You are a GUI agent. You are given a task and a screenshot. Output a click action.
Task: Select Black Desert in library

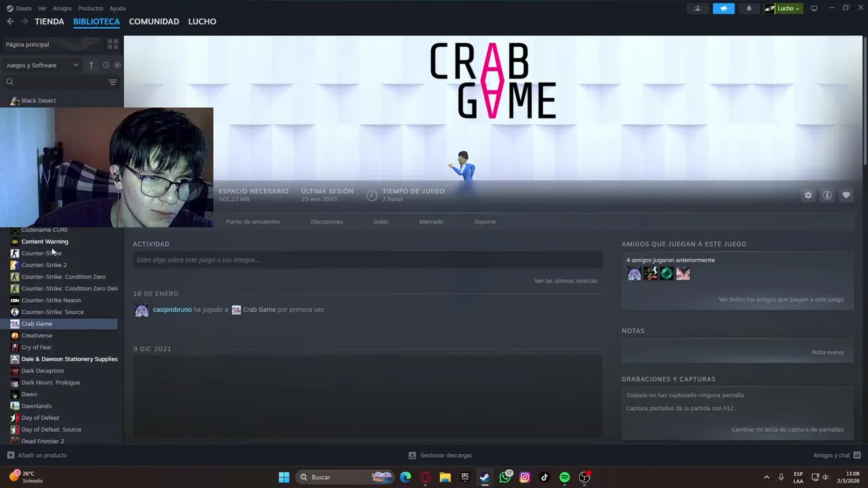pyautogui.click(x=39, y=100)
